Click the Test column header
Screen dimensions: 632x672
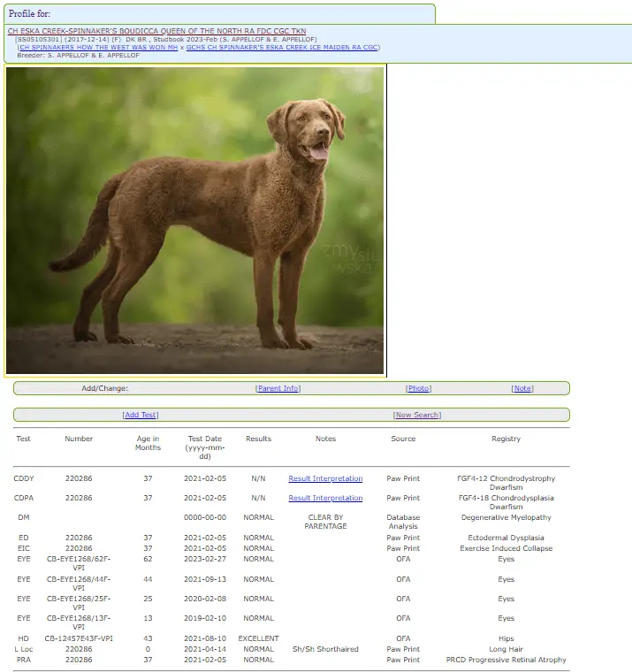pyautogui.click(x=23, y=439)
